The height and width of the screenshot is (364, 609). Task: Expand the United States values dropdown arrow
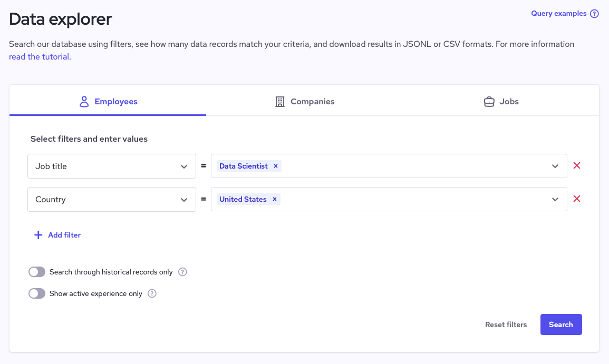point(555,200)
